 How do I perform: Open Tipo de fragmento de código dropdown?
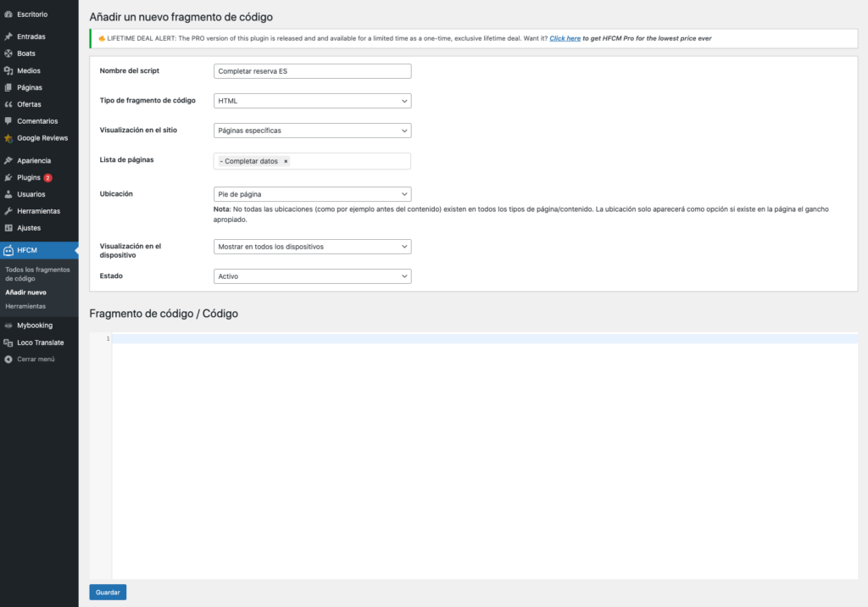312,101
